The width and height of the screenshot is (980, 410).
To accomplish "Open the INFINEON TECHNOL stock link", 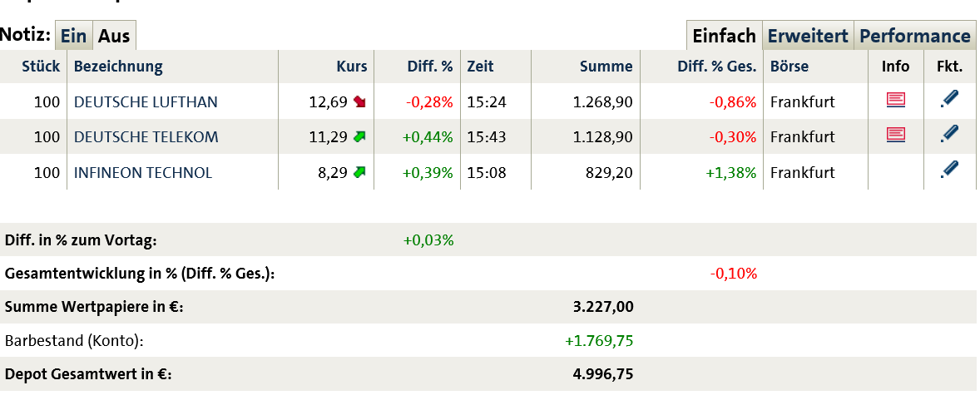I will coord(143,173).
